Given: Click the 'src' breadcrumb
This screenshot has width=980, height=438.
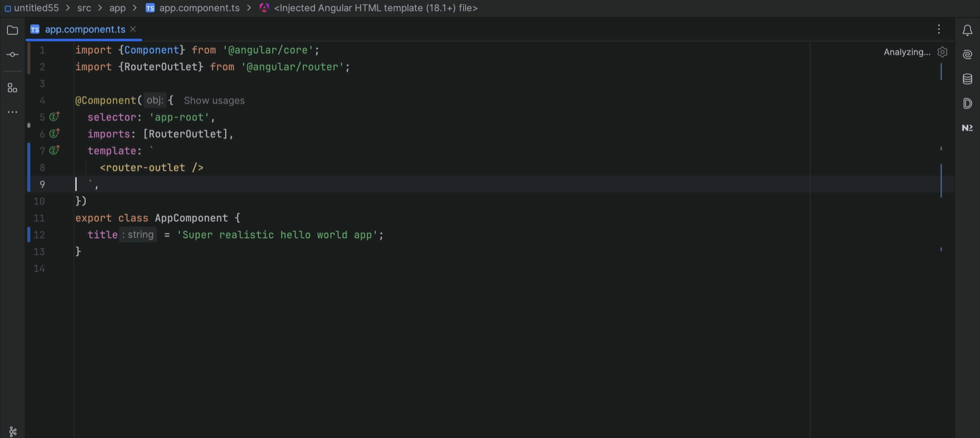Looking at the screenshot, I should pos(84,8).
